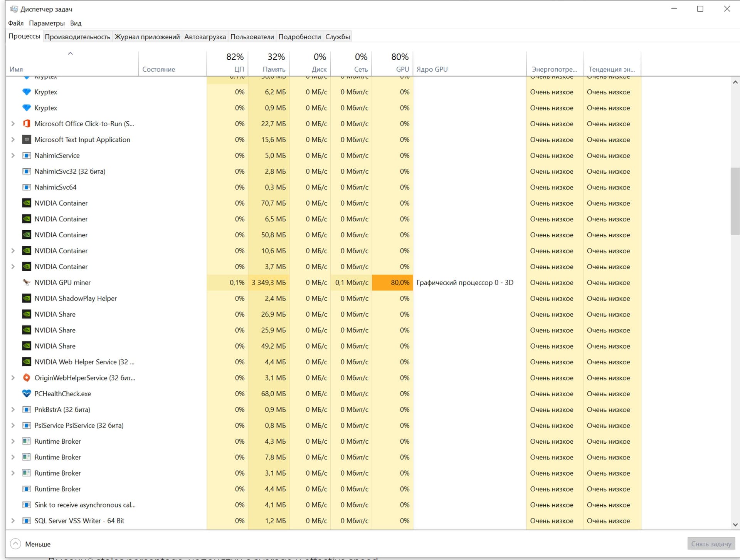Image resolution: width=740 pixels, height=560 pixels.
Task: Switch to the Автозагрузка tab
Action: [205, 37]
